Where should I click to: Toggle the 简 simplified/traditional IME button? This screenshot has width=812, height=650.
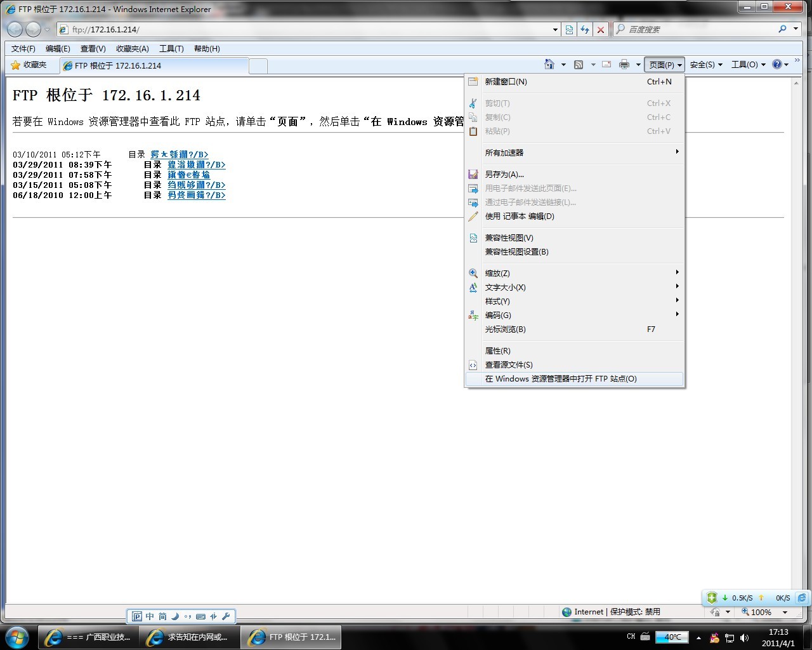[x=162, y=616]
